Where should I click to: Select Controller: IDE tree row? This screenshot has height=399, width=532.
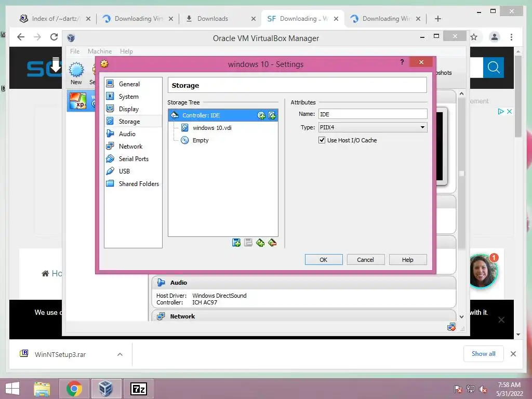coord(223,115)
